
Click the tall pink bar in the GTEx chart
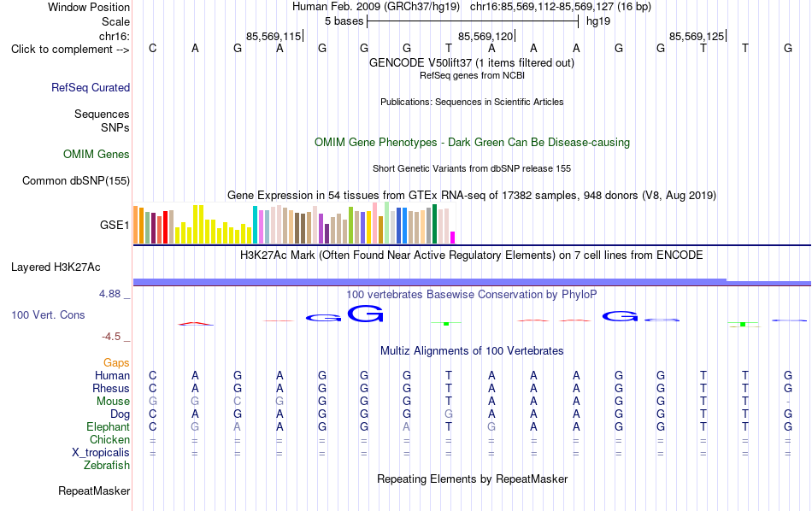[x=375, y=223]
